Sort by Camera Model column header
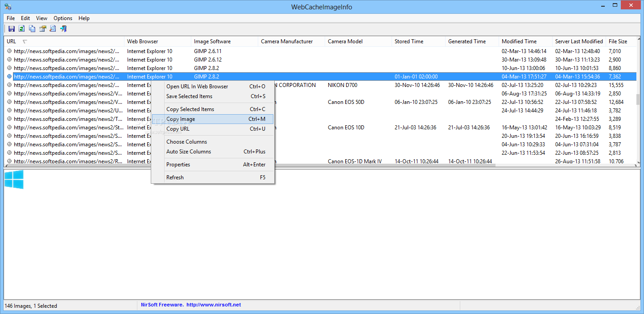Screen dimensions: 644x314 click(x=359, y=41)
